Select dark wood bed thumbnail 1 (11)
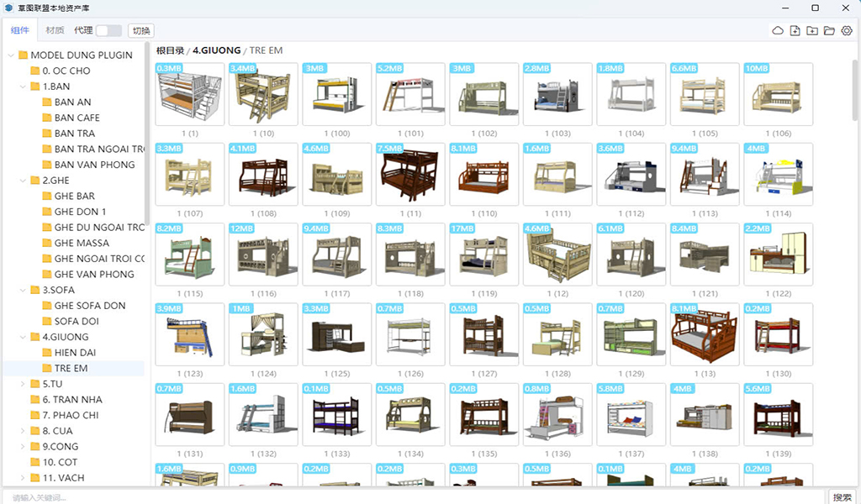Viewport: 861px width, 504px height. click(x=410, y=175)
